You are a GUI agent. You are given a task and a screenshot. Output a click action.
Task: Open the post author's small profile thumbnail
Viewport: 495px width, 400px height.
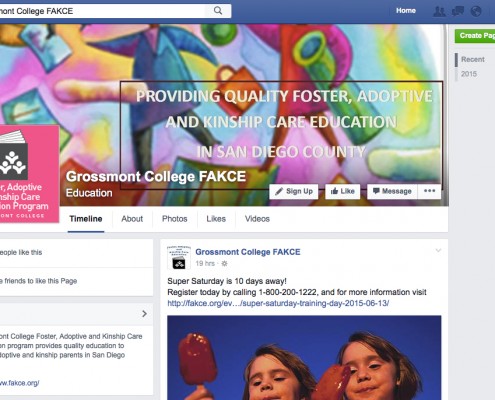pyautogui.click(x=179, y=257)
